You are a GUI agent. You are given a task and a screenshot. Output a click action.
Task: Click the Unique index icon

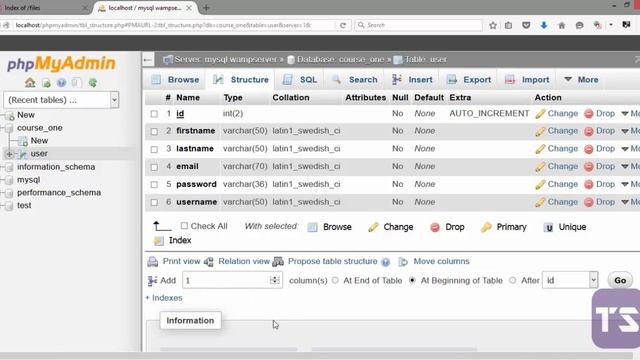coord(549,227)
